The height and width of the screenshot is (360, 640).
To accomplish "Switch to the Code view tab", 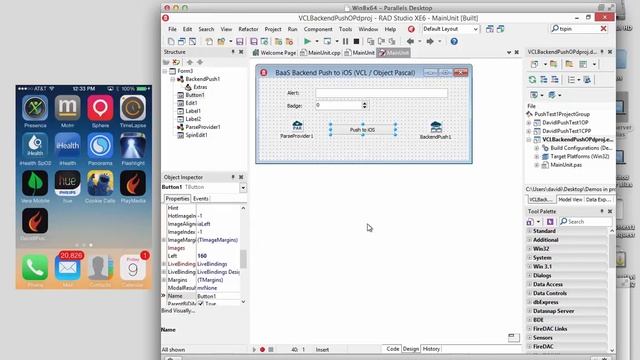I will [x=393, y=349].
